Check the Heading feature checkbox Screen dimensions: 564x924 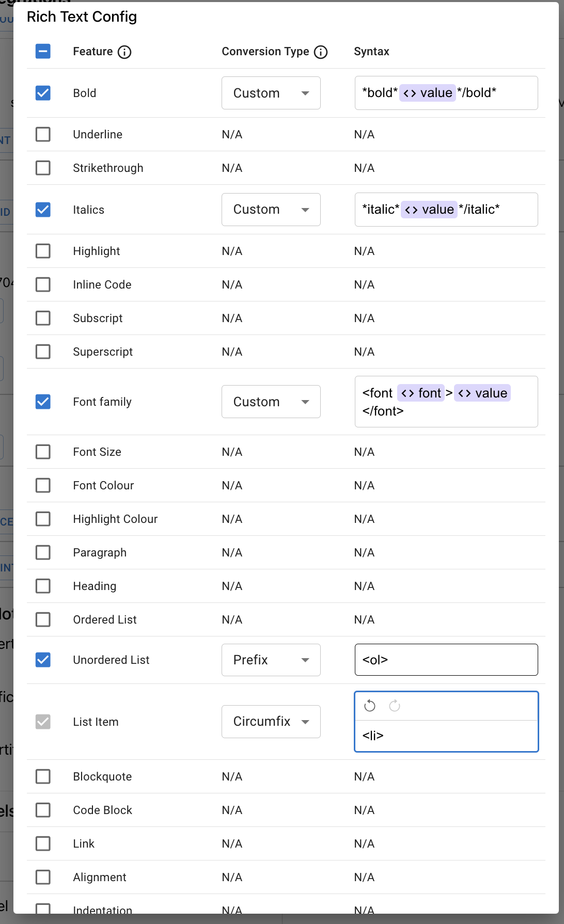coord(43,586)
